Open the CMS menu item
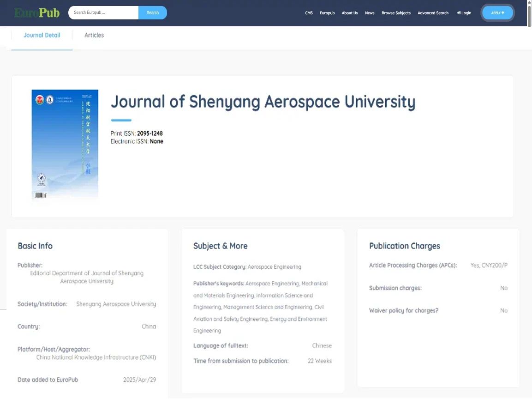This screenshot has height=399, width=532. (309, 13)
